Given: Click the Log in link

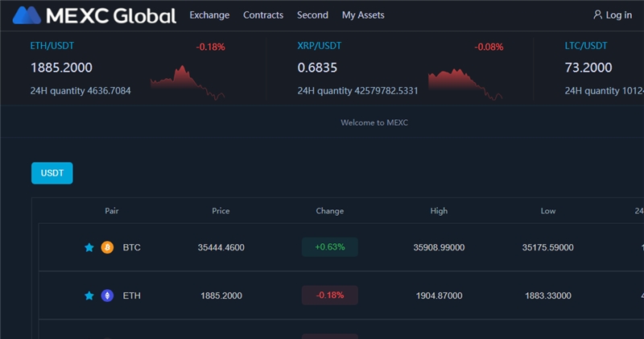Looking at the screenshot, I should (618, 15).
